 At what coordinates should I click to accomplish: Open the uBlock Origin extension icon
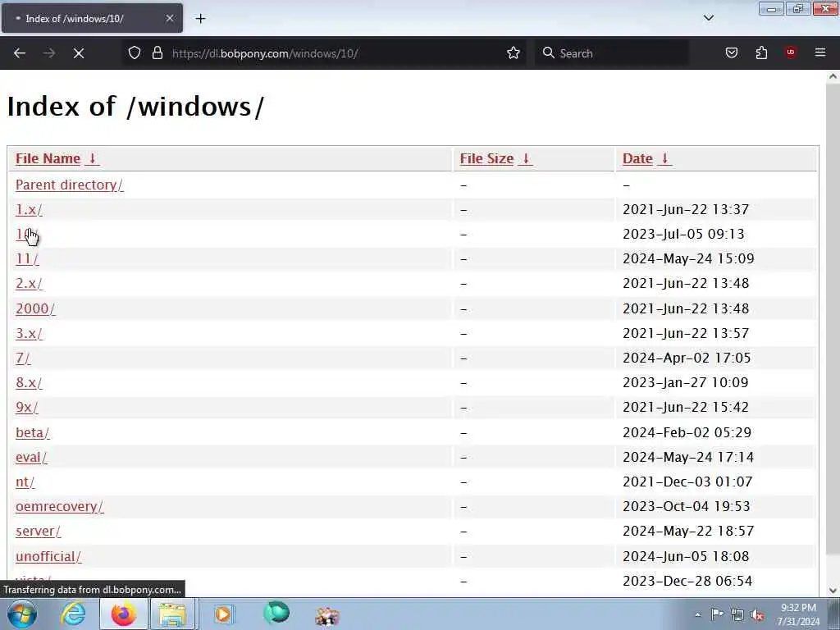point(790,52)
